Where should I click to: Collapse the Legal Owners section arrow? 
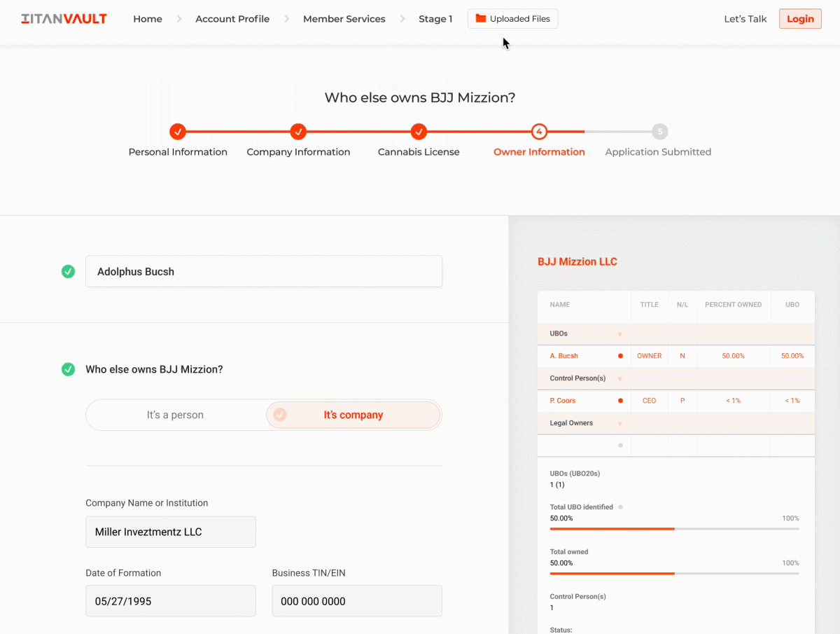619,424
